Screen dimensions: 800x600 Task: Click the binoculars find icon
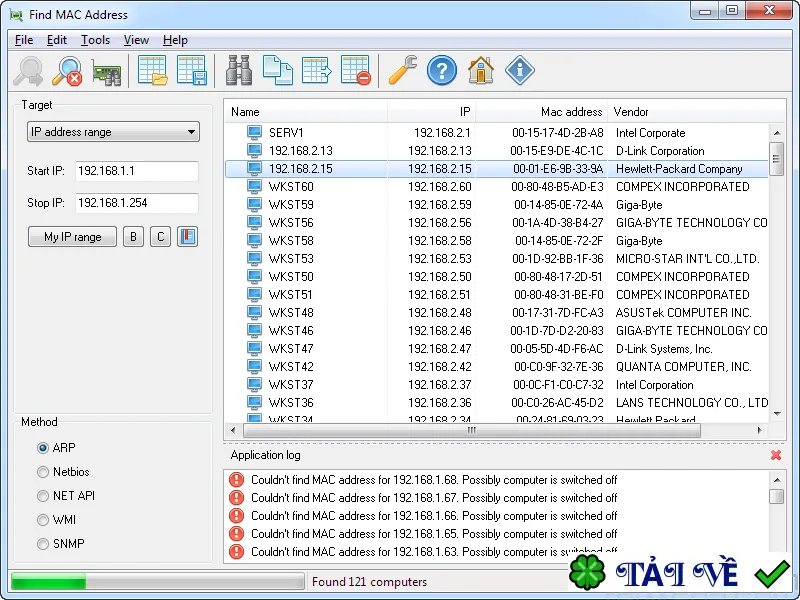click(x=238, y=70)
